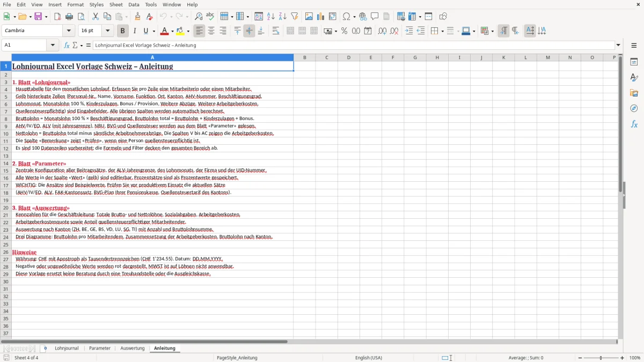Open sidebar Gallery icon
This screenshot has height=362, width=644.
click(634, 93)
